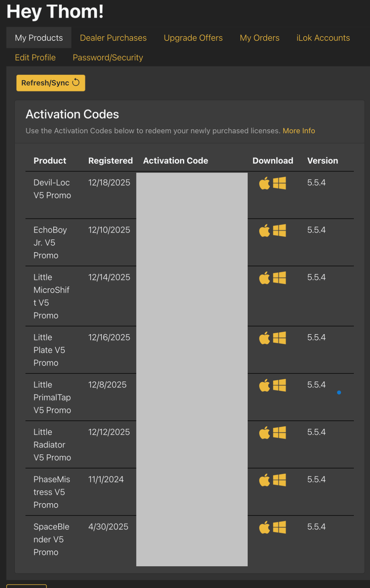
Task: Download Windows installer for Little PrimalTap V5
Action: click(x=280, y=385)
